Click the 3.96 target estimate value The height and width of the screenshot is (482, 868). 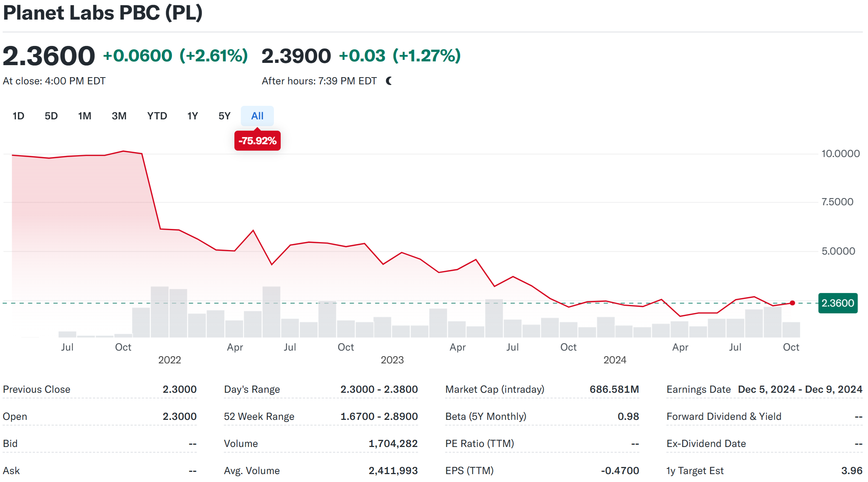pyautogui.click(x=852, y=471)
